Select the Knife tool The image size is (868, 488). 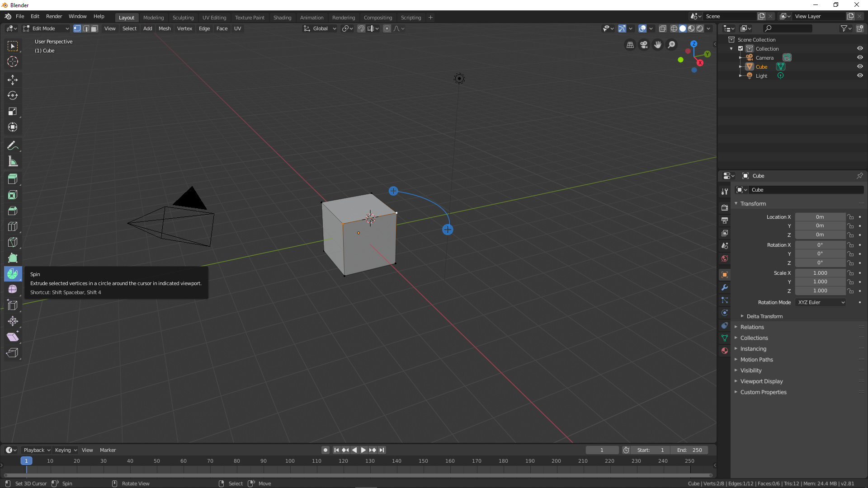point(13,242)
